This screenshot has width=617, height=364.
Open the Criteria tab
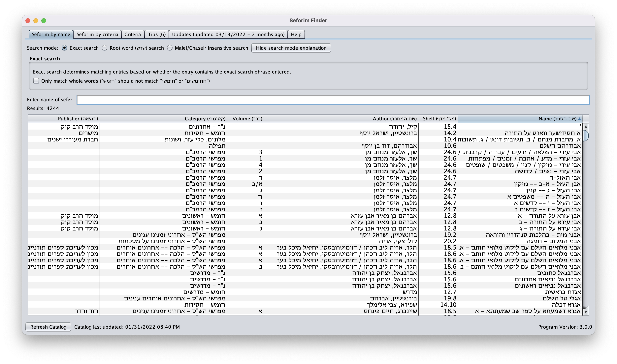pyautogui.click(x=132, y=34)
